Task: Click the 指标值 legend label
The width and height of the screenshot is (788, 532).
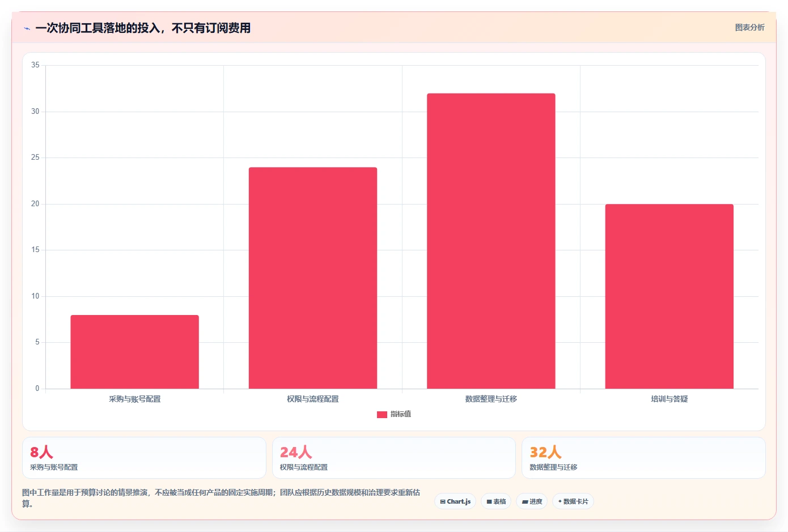Action: click(401, 414)
